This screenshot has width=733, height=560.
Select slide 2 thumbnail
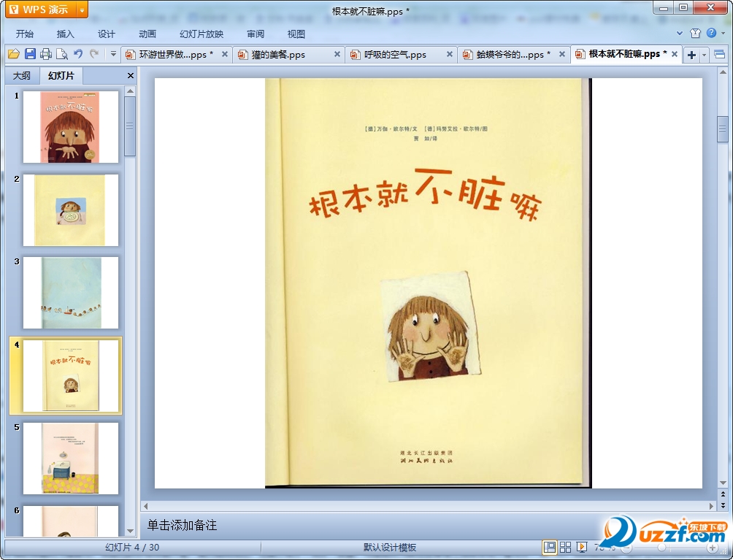pos(71,210)
